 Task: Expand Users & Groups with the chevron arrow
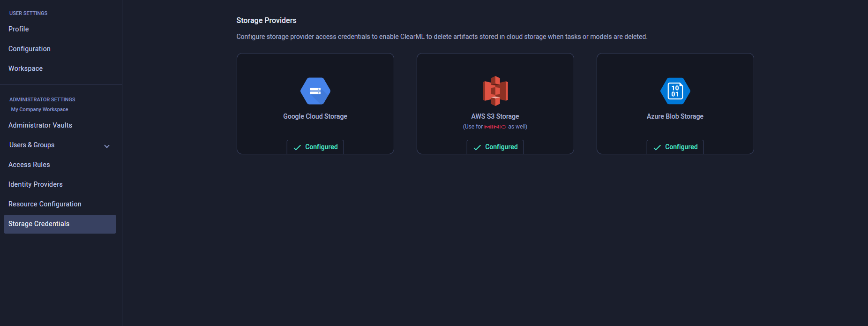click(107, 146)
